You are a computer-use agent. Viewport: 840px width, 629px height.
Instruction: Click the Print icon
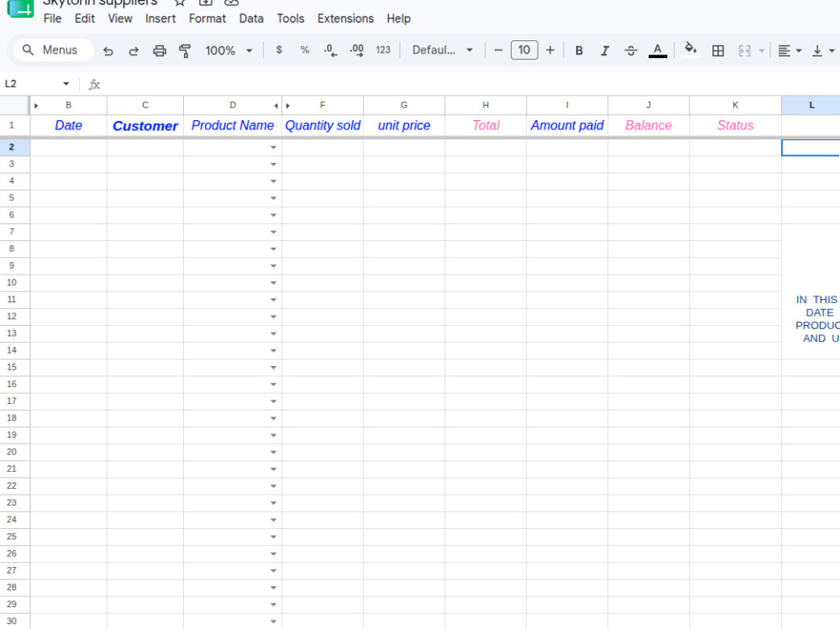(x=160, y=50)
